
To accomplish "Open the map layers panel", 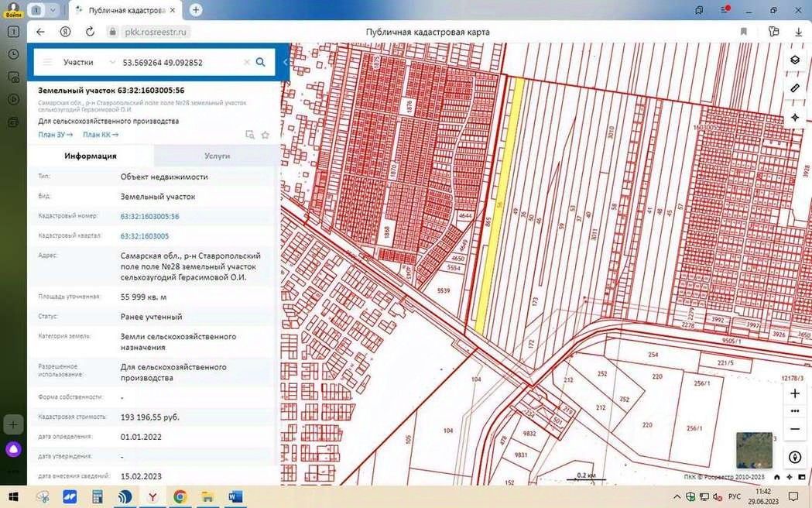I will point(794,60).
